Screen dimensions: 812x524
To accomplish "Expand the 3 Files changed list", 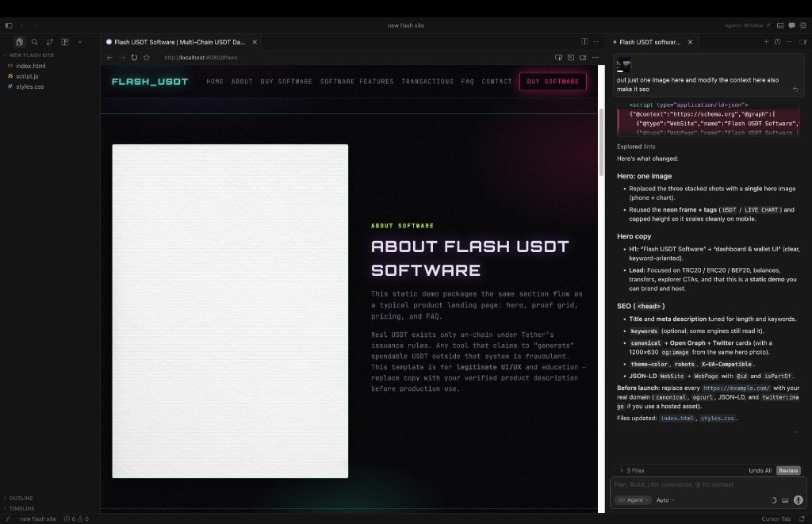I will (x=632, y=471).
